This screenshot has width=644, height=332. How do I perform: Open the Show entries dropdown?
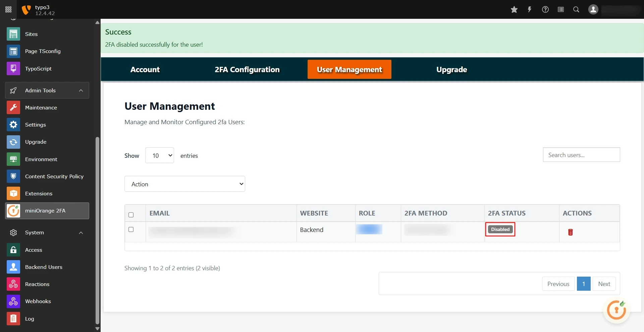[x=159, y=155]
